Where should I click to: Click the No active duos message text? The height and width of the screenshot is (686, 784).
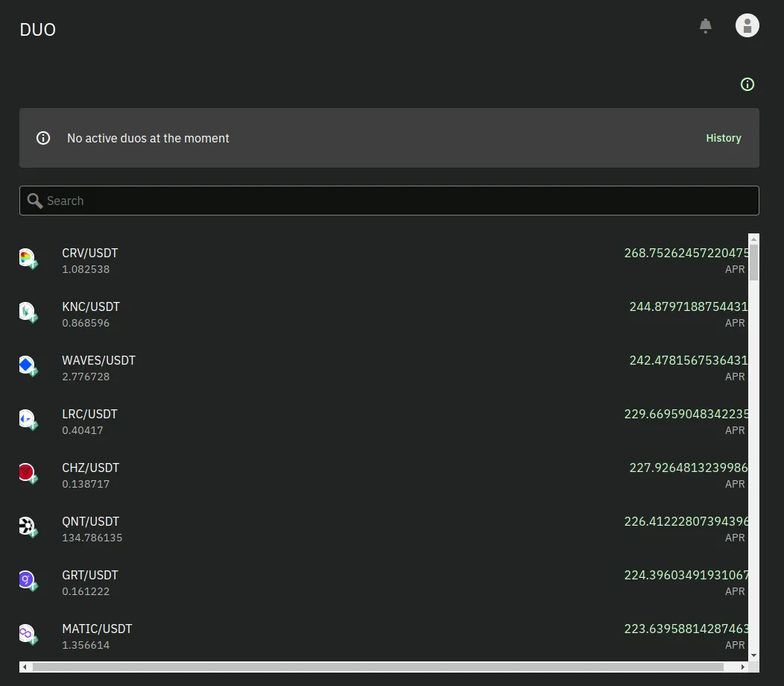click(148, 138)
